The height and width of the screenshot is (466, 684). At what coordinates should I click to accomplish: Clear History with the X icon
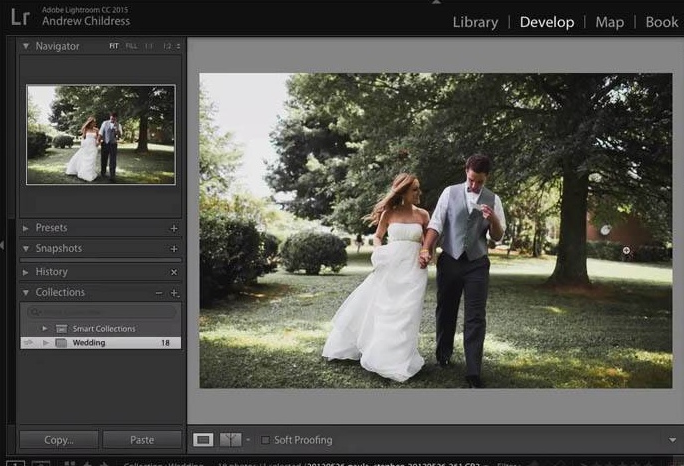(174, 272)
